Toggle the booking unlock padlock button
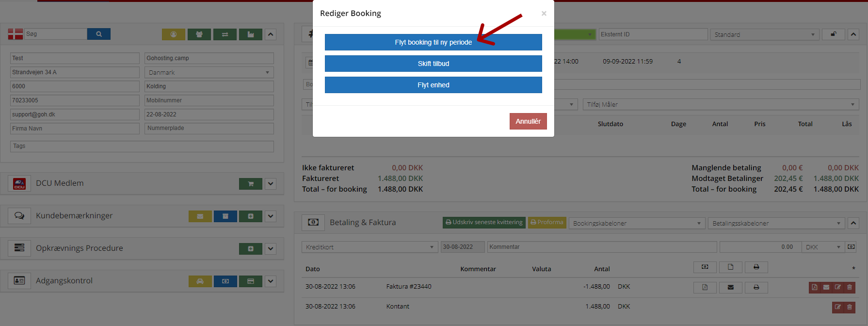Image resolution: width=868 pixels, height=326 pixels. [x=833, y=34]
